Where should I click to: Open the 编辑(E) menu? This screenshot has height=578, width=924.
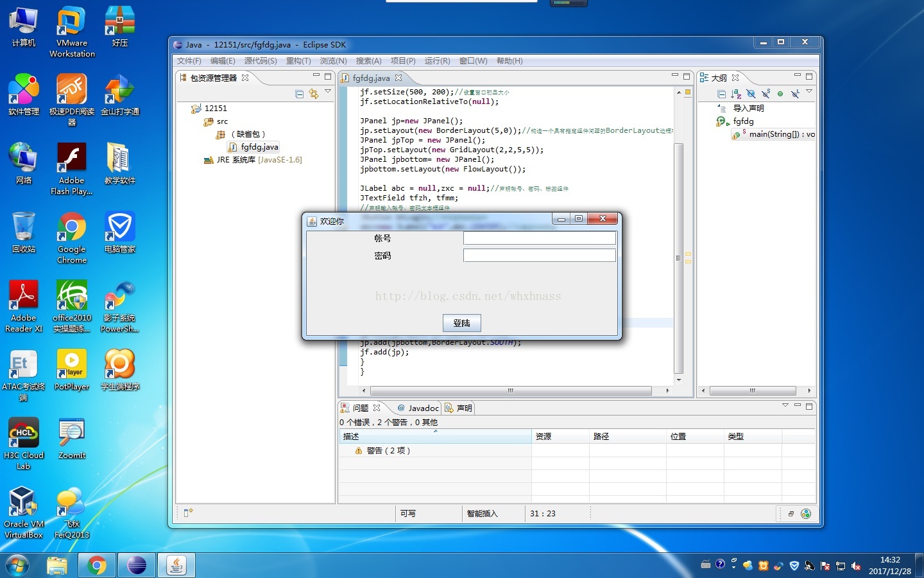pos(223,61)
